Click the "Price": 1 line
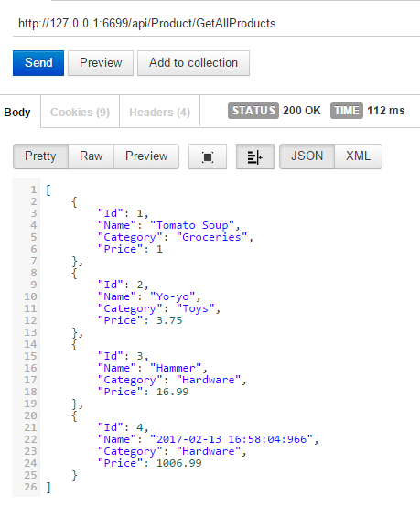This screenshot has width=420, height=517. [x=130, y=249]
